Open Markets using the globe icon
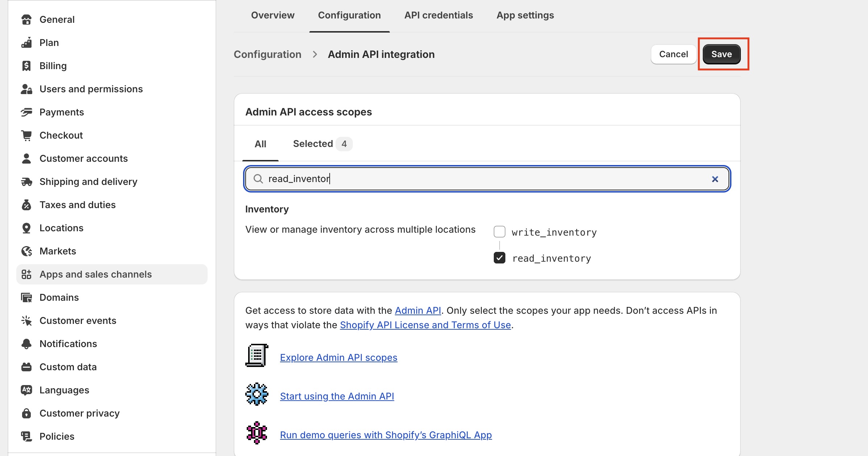The height and width of the screenshot is (456, 868). tap(26, 251)
